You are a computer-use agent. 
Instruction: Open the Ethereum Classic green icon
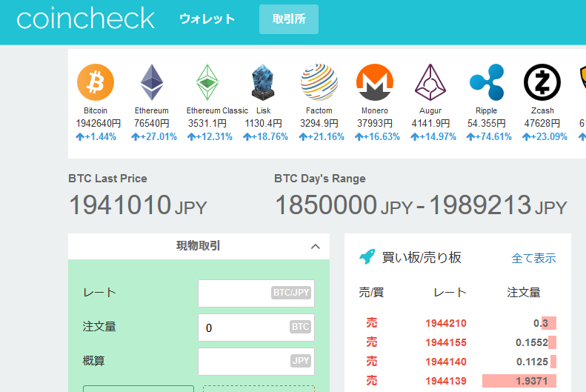point(207,82)
